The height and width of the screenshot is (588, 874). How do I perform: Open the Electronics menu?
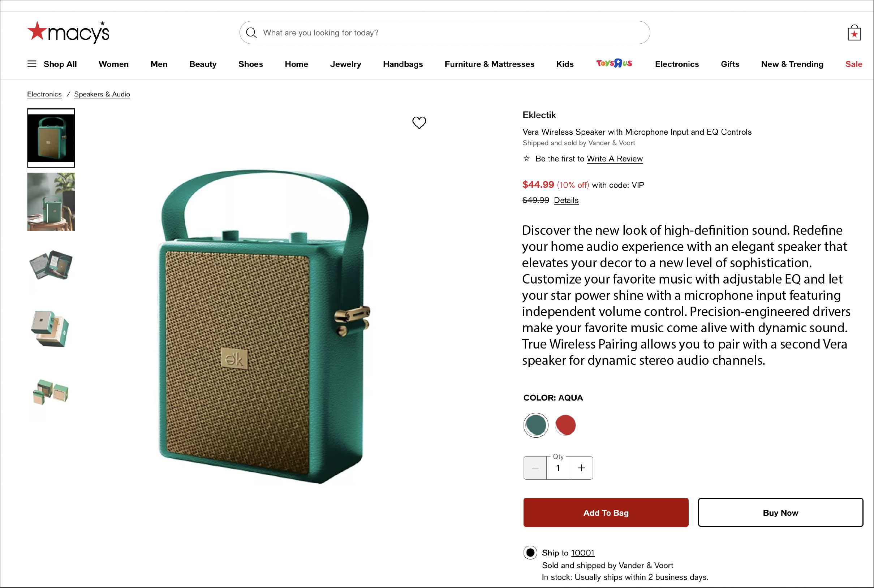pos(677,64)
